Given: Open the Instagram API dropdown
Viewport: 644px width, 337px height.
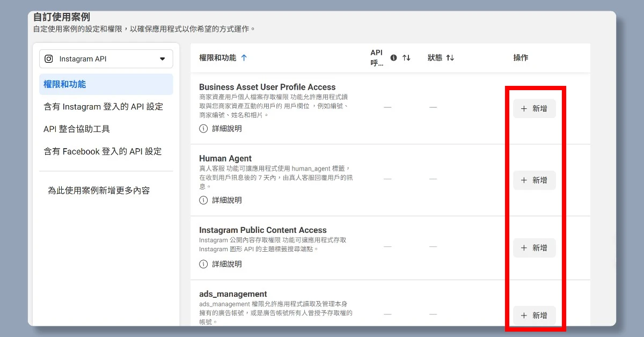Looking at the screenshot, I should tap(106, 59).
